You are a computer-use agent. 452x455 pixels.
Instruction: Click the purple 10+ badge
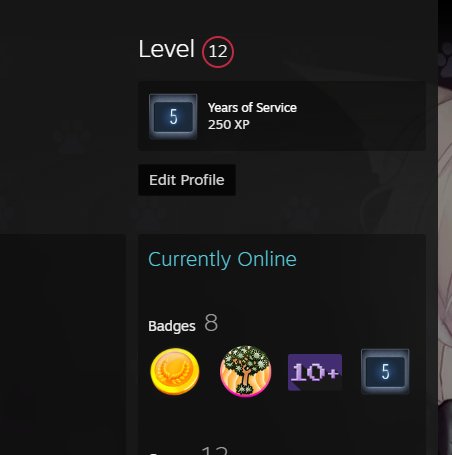coord(315,372)
